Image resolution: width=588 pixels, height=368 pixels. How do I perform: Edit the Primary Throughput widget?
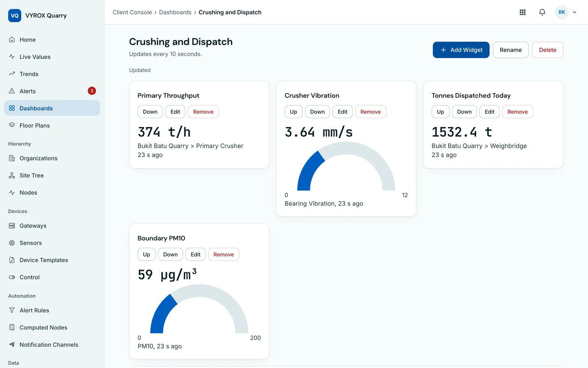pyautogui.click(x=175, y=112)
